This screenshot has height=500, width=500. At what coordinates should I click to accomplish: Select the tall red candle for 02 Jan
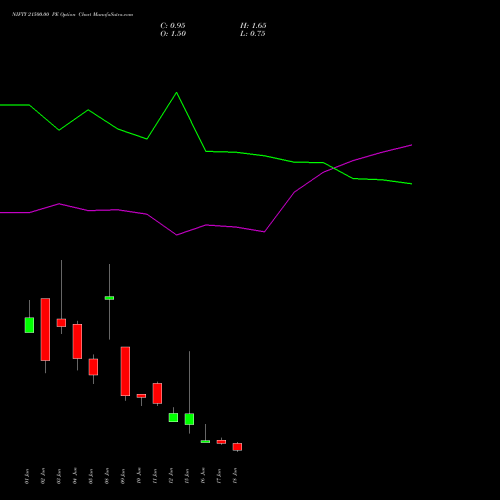pos(45,329)
